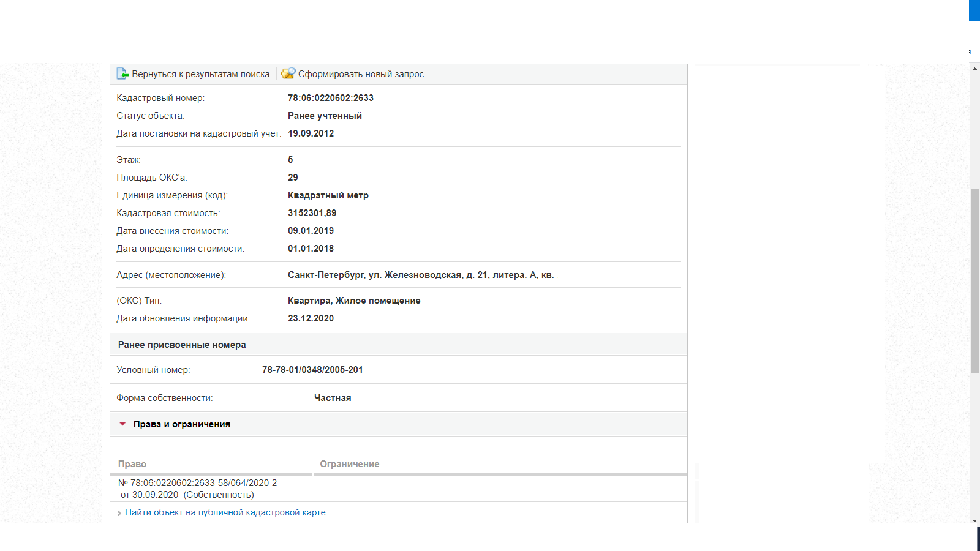Click the scrollbar down arrow
The image size is (980, 551).
click(974, 520)
